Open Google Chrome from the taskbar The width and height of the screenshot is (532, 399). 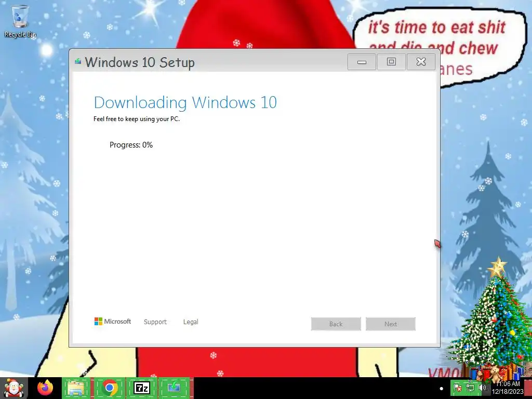click(x=109, y=388)
